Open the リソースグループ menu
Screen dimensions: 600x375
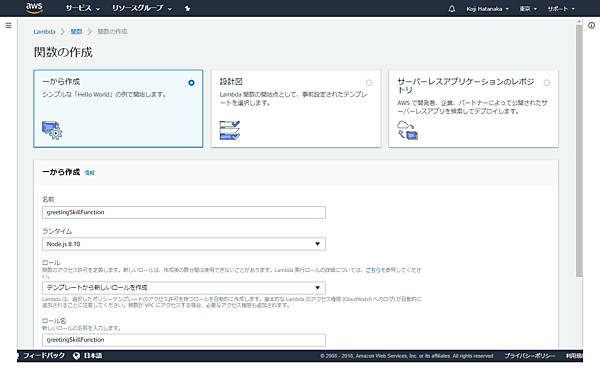click(x=142, y=8)
